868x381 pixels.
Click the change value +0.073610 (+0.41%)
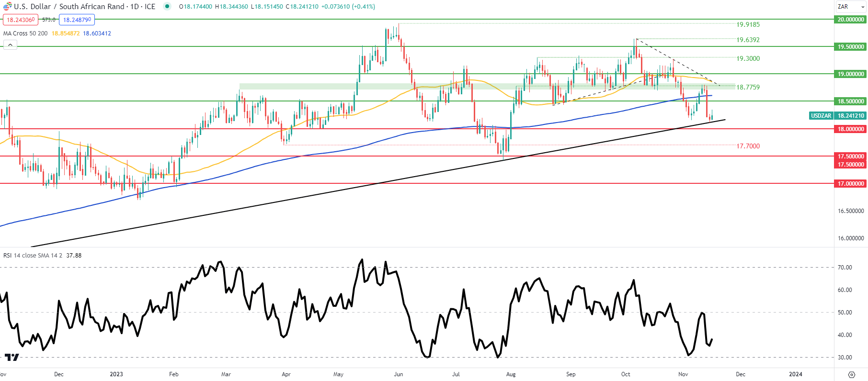pyautogui.click(x=348, y=7)
